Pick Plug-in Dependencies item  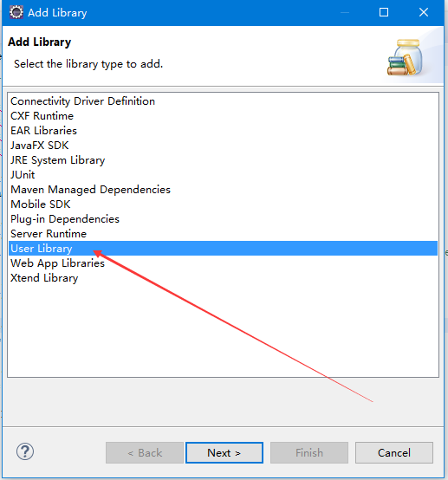tap(65, 219)
